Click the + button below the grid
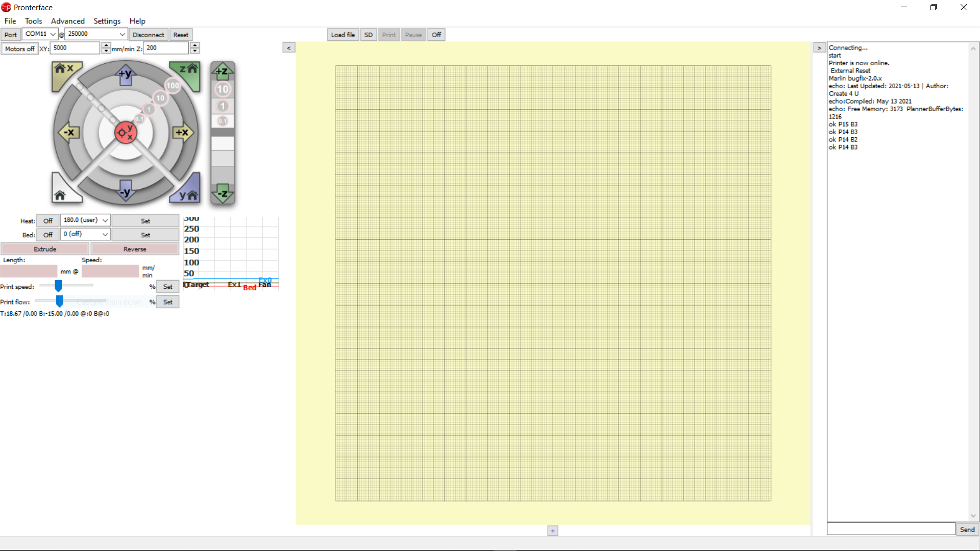The height and width of the screenshot is (551, 980). (x=553, y=531)
